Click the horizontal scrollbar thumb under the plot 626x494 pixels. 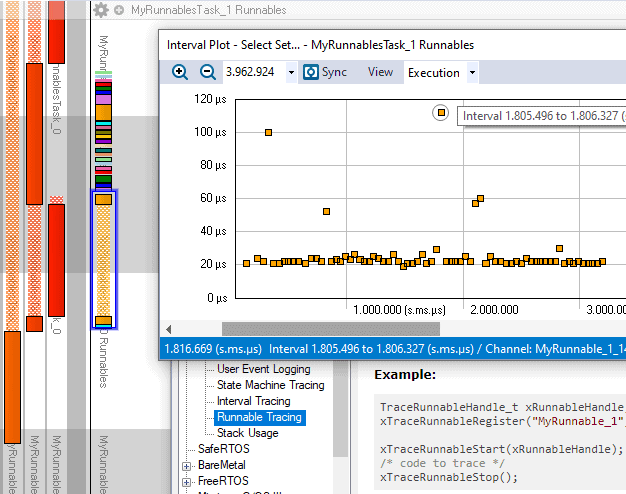[331, 329]
